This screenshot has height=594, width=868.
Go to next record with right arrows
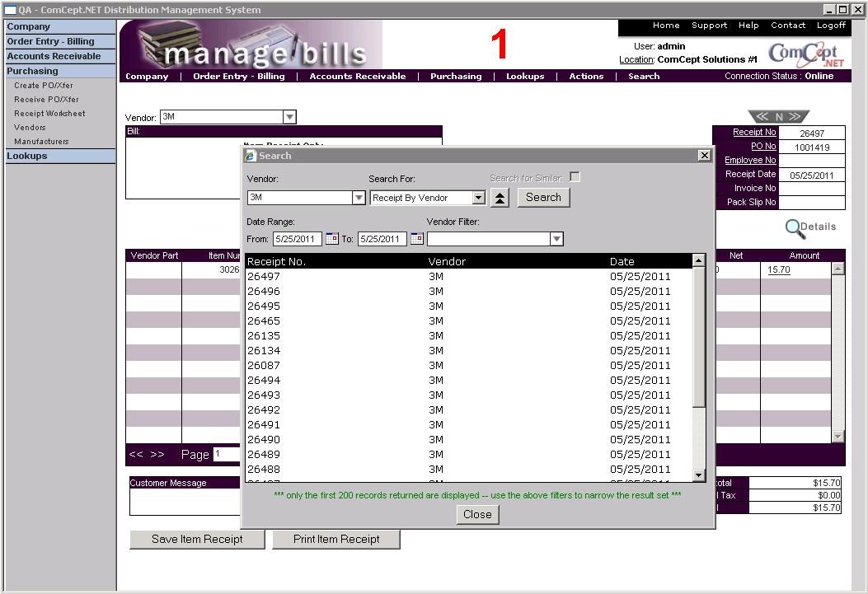coord(795,117)
